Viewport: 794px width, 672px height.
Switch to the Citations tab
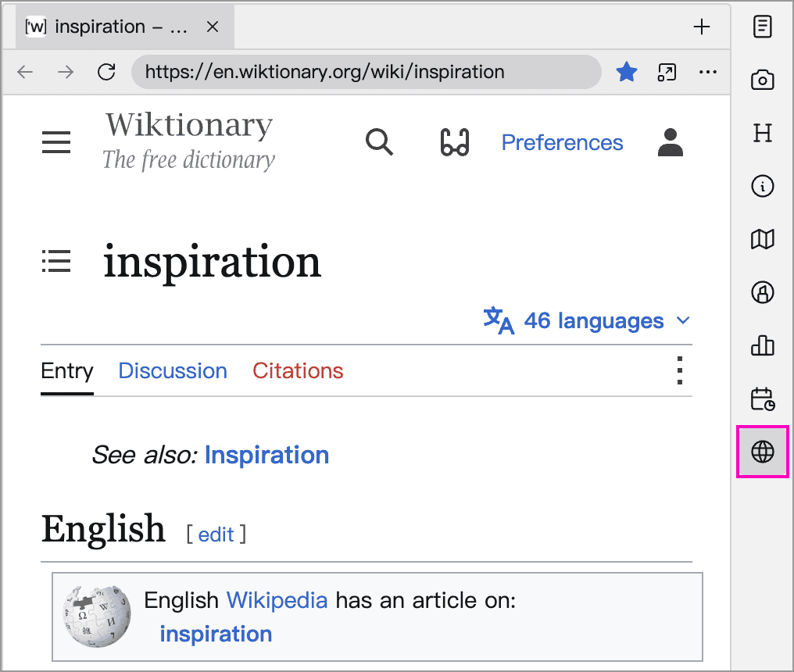pos(298,370)
